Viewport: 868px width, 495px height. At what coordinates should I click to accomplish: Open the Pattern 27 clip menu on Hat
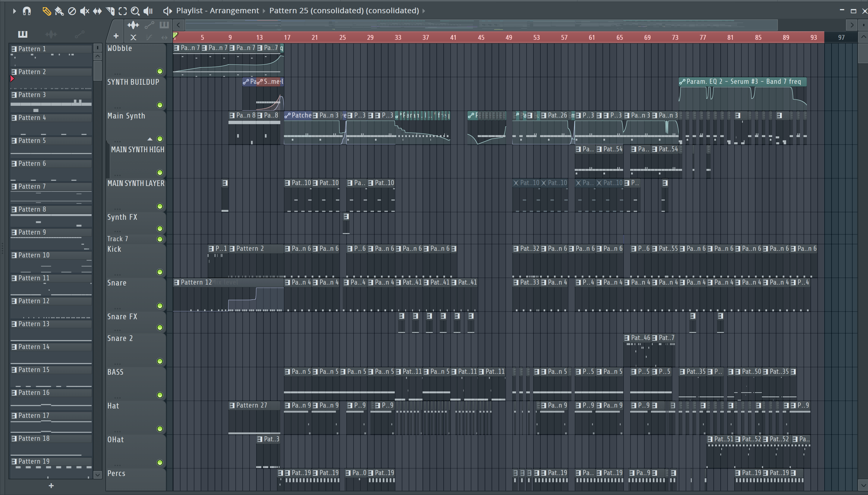point(232,405)
